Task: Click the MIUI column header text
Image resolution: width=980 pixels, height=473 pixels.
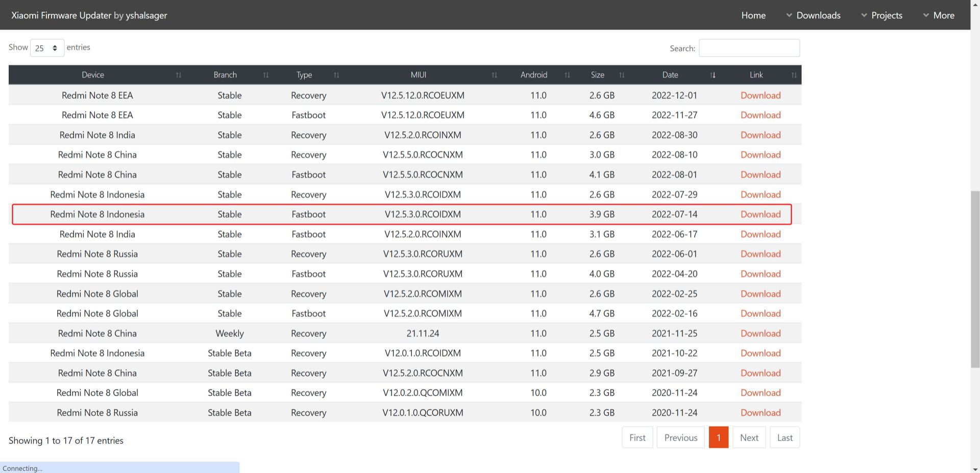Action: 419,75
